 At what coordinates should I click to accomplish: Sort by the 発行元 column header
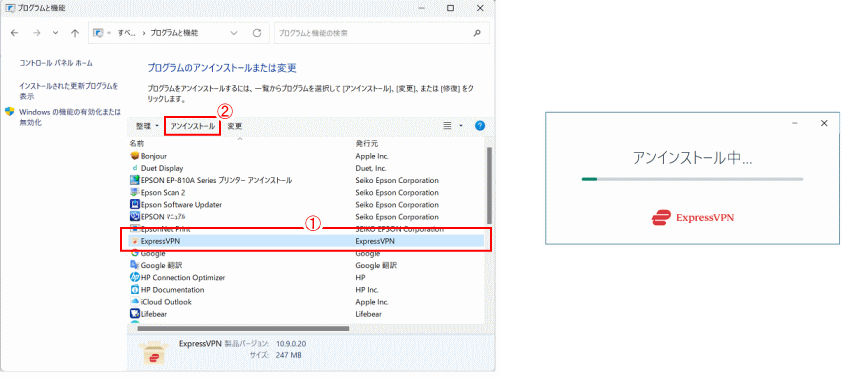pyautogui.click(x=366, y=144)
